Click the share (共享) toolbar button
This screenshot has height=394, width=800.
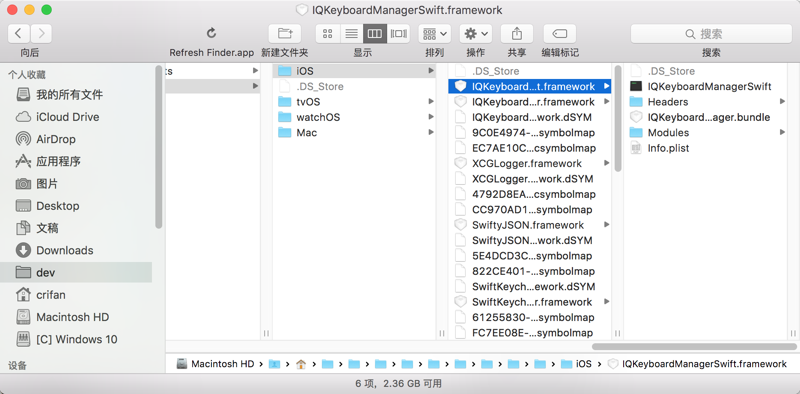click(517, 34)
